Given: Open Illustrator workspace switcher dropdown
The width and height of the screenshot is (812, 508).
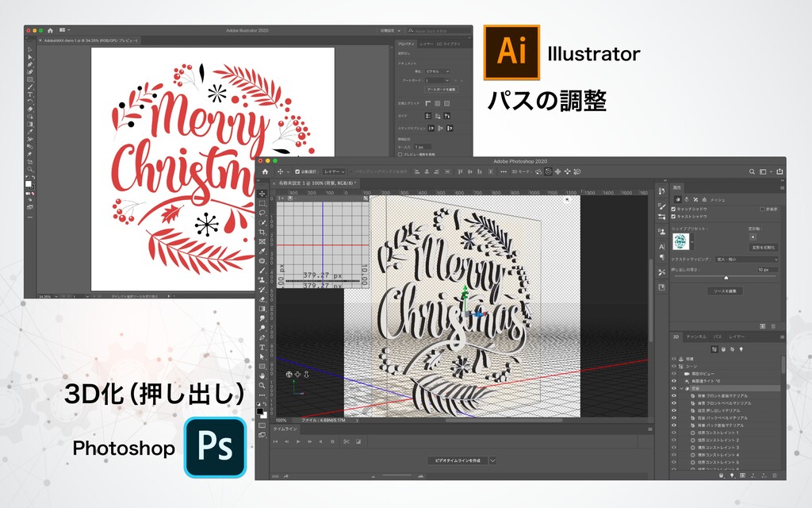Looking at the screenshot, I should (x=390, y=31).
